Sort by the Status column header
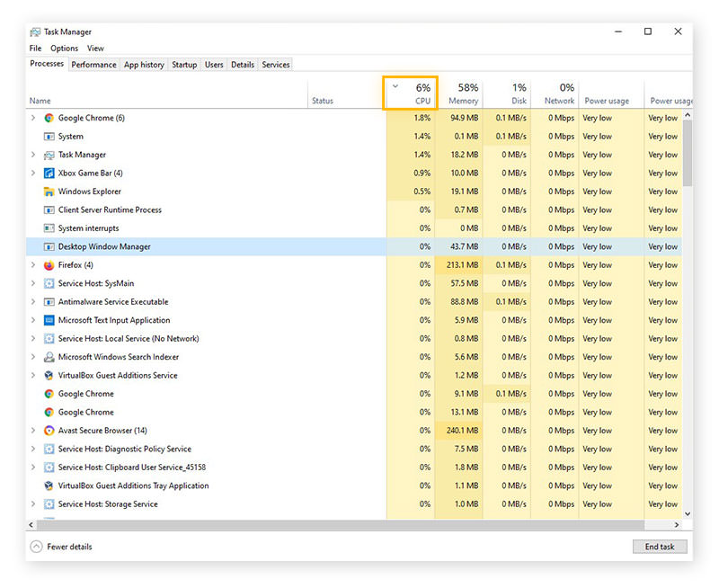Screen dimensions: 719x588 click(x=345, y=94)
